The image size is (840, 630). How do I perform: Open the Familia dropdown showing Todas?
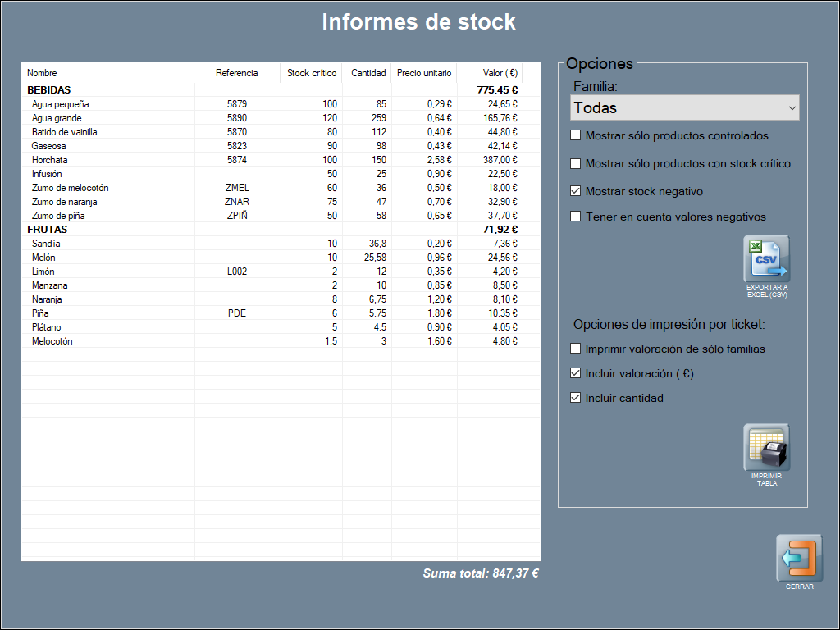tap(684, 107)
